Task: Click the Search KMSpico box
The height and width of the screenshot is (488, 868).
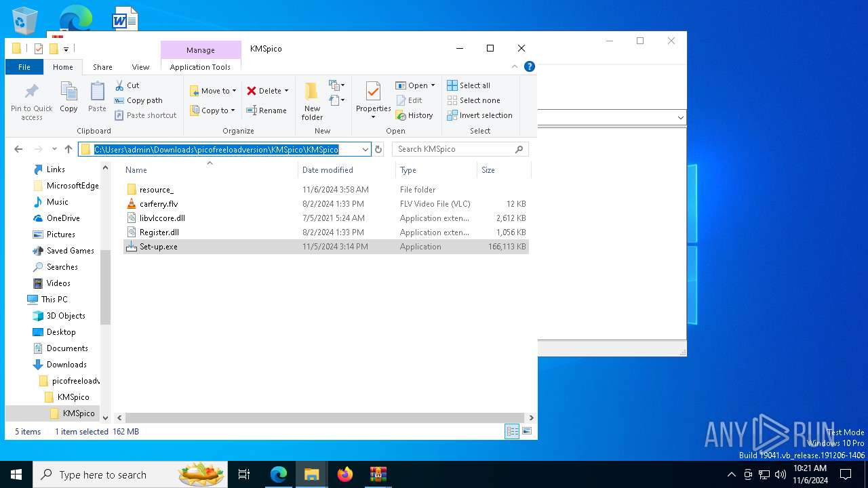Action: pyautogui.click(x=460, y=149)
